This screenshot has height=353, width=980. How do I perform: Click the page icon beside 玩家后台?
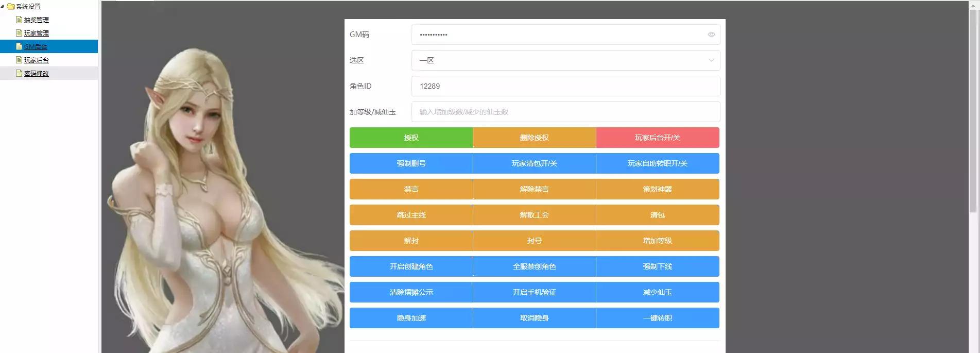(x=19, y=60)
